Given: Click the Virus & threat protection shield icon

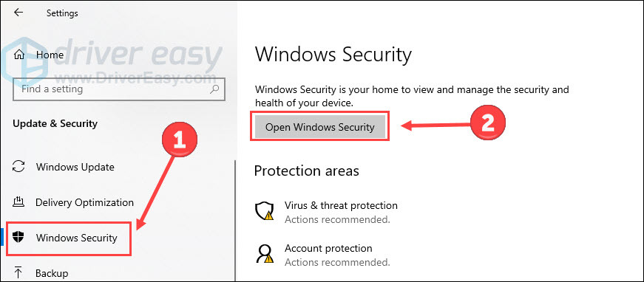Looking at the screenshot, I should pyautogui.click(x=263, y=212).
